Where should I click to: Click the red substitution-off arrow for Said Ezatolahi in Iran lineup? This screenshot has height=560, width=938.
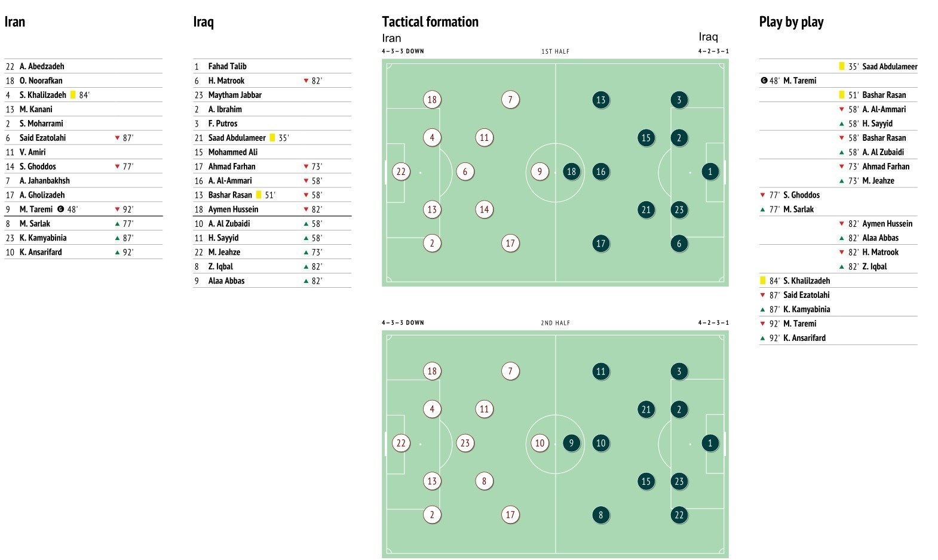coord(117,138)
